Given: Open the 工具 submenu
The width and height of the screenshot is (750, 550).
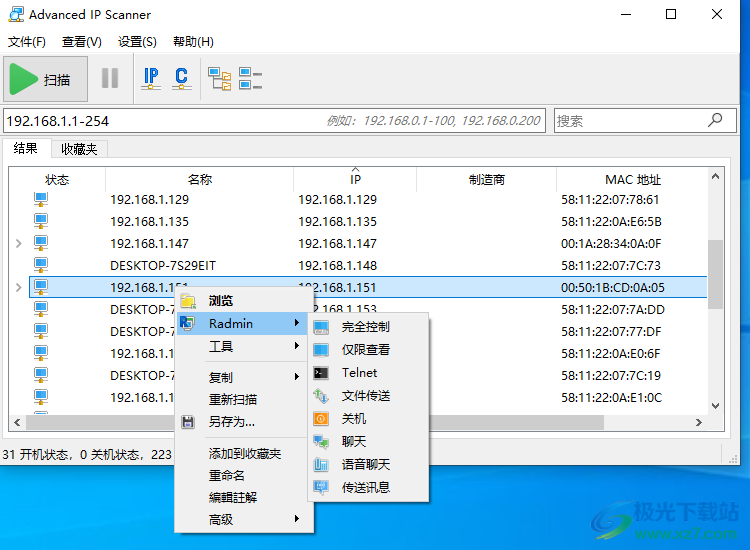Looking at the screenshot, I should pyautogui.click(x=242, y=346).
